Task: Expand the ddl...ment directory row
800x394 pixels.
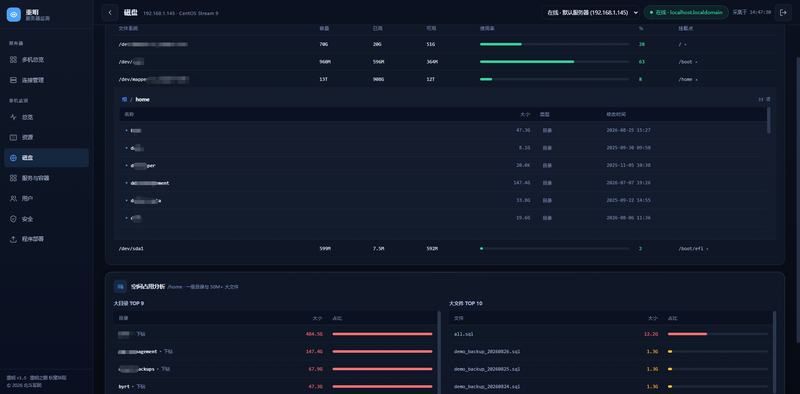Action: (443, 183)
